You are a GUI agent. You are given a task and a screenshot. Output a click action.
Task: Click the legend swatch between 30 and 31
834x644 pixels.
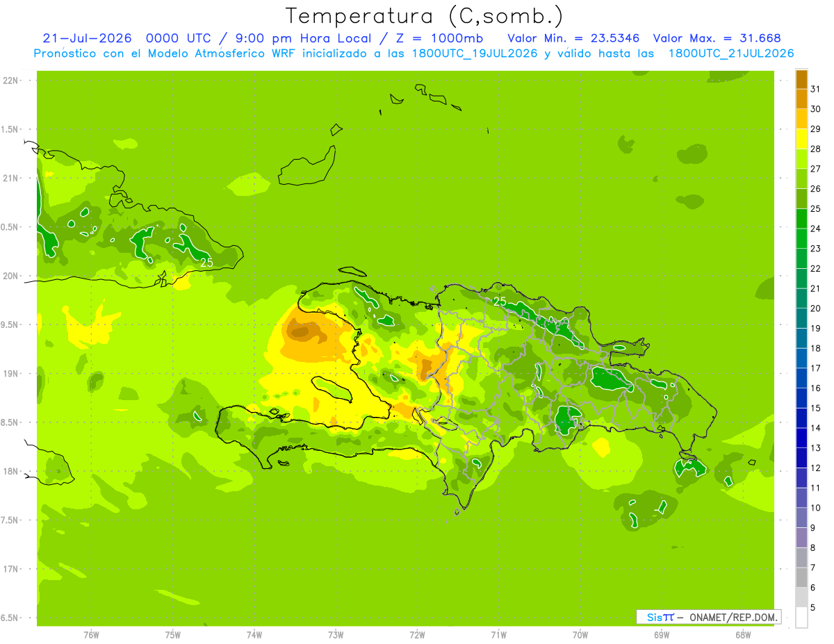pyautogui.click(x=801, y=99)
